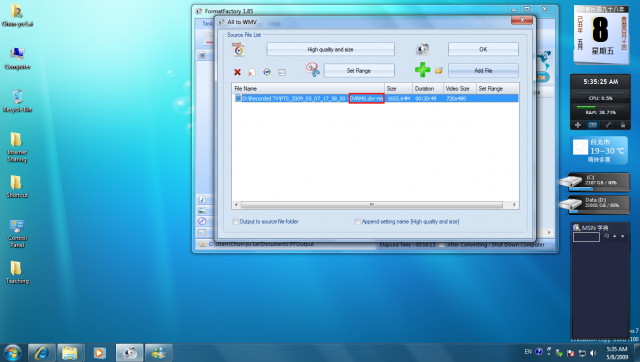
Task: Click the plus icon on the CPU meter gadget
Action: click(x=578, y=125)
